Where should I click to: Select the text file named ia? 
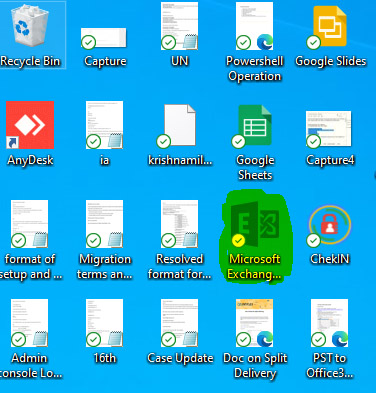pos(104,125)
